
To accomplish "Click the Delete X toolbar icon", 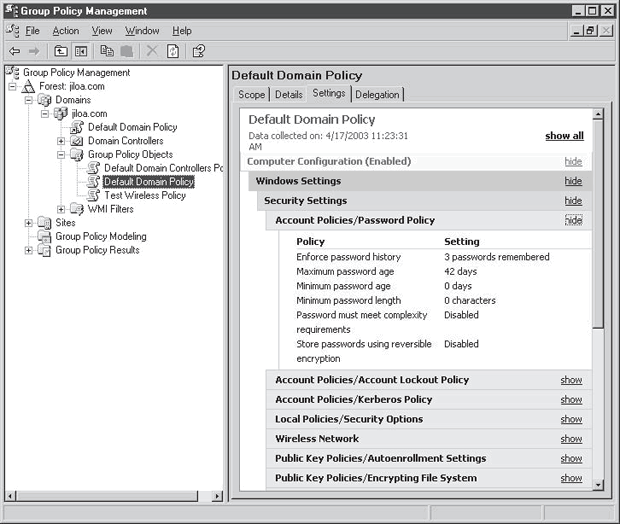I will [x=152, y=51].
